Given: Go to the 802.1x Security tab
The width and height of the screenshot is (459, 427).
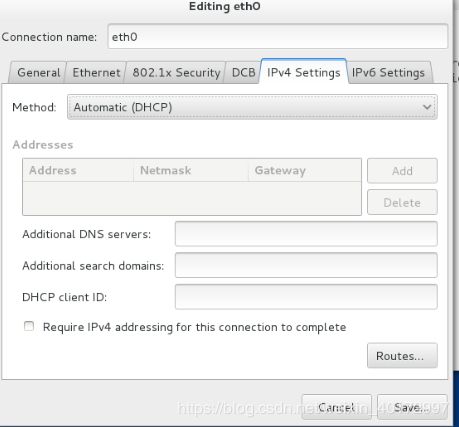Looking at the screenshot, I should [x=176, y=73].
